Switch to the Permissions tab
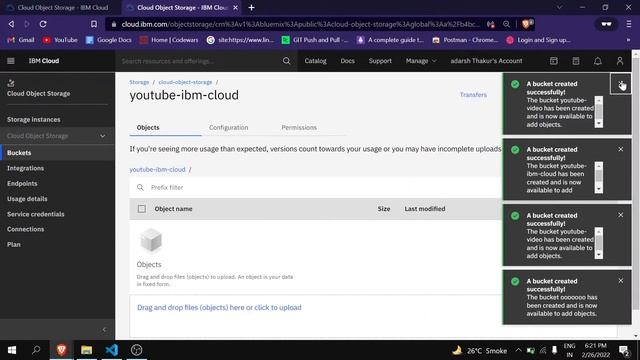 [299, 127]
